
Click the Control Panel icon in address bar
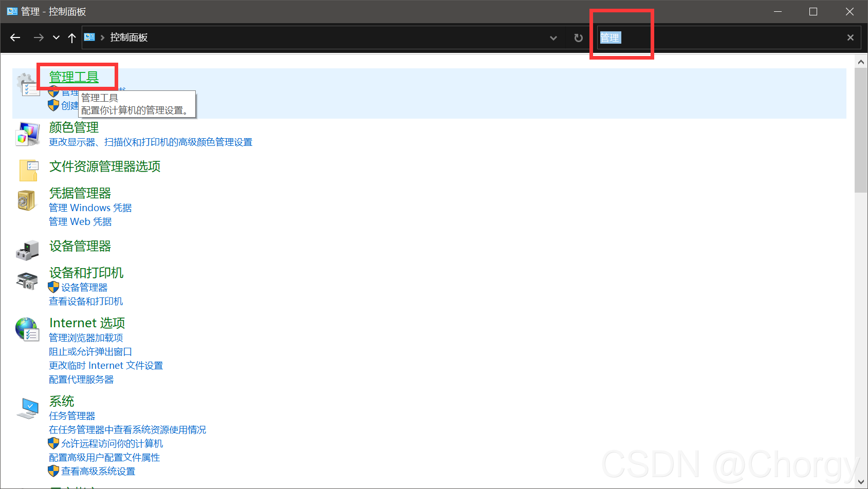click(89, 37)
